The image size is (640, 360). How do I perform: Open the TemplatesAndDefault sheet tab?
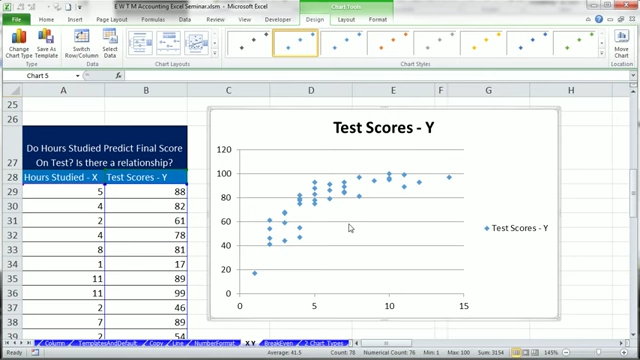(x=107, y=343)
